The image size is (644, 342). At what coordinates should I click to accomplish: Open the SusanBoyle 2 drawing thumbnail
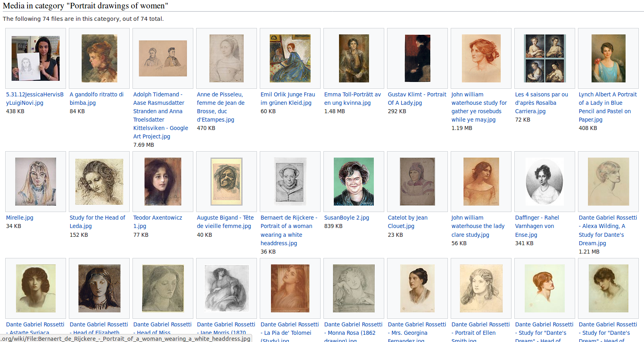click(354, 182)
